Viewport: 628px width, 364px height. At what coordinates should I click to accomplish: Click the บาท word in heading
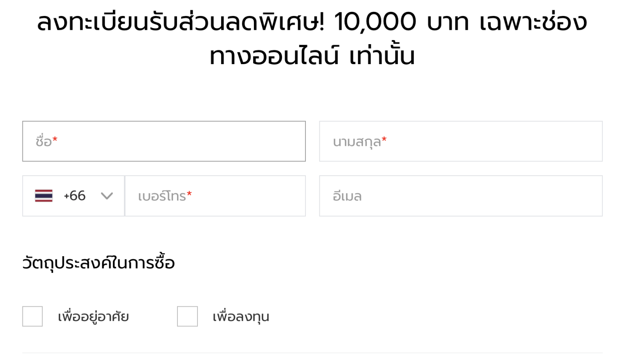pos(448,23)
